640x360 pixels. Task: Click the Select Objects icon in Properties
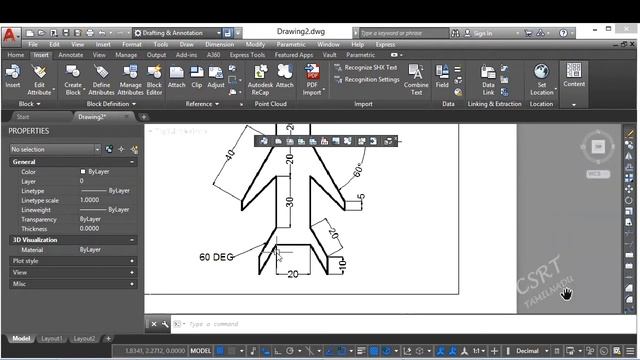(x=121, y=149)
